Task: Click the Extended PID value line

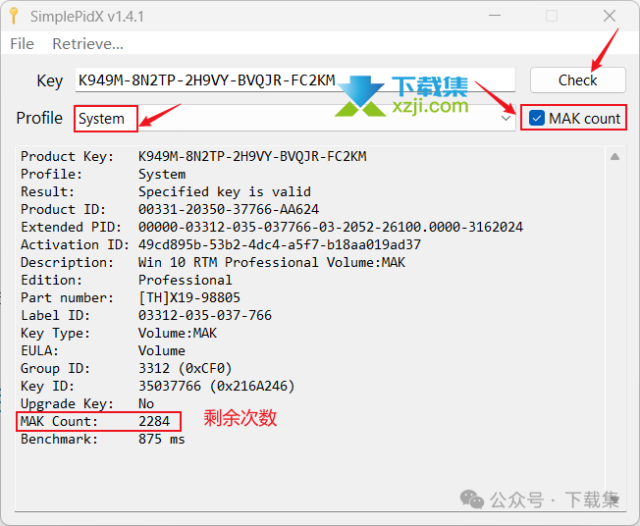Action: point(331,227)
